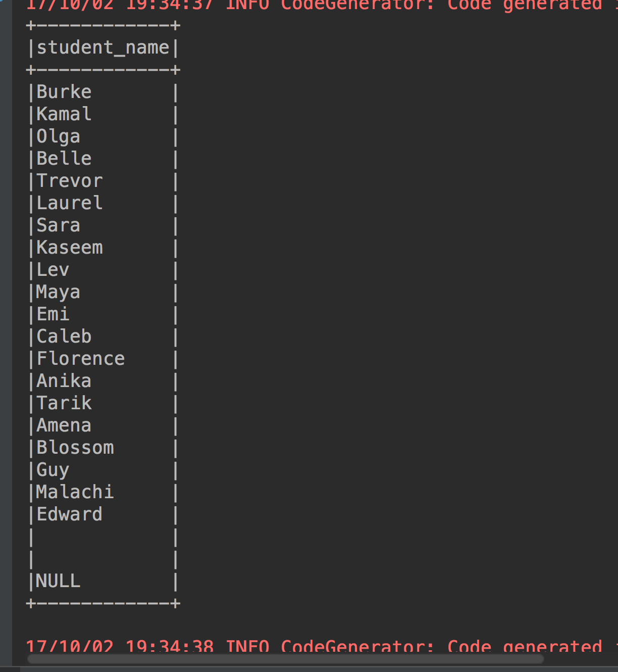
Task: Place cursor on Trevor row
Action: pos(70,181)
